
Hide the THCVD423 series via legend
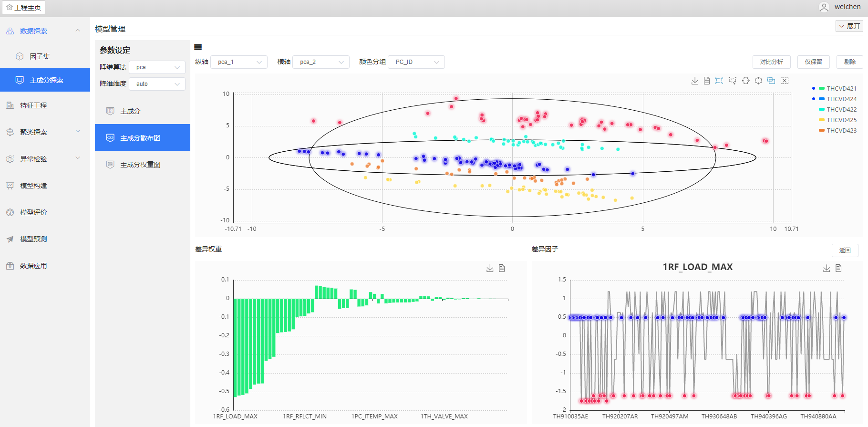pyautogui.click(x=841, y=131)
